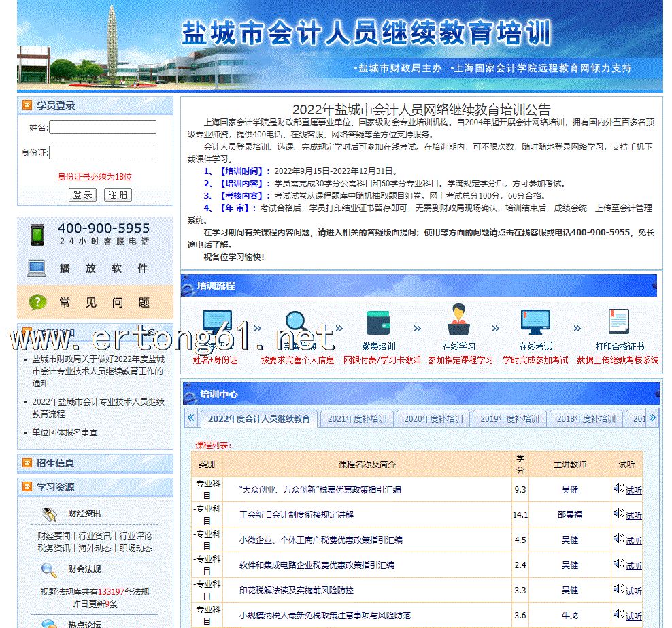Click speaker icon for 印花税解法读及实施前风险防控 course
The height and width of the screenshot is (628, 672).
[x=618, y=589]
